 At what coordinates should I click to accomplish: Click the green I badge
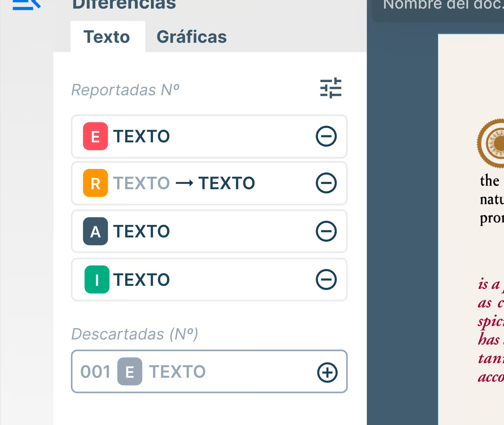(x=97, y=280)
